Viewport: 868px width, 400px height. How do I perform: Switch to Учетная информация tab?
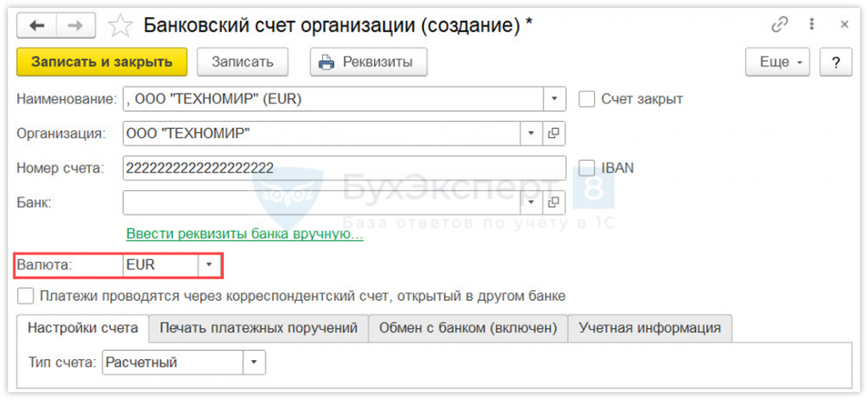[650, 328]
